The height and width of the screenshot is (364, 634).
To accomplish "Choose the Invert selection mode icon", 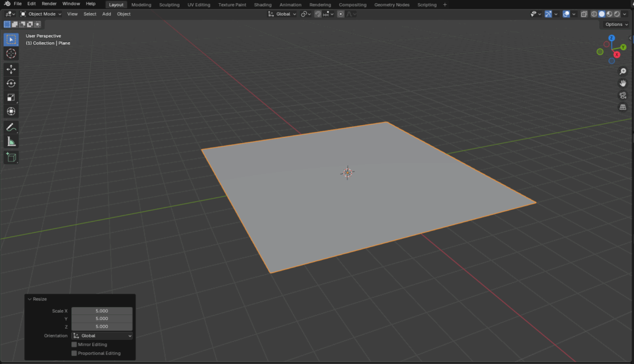I will [x=30, y=24].
